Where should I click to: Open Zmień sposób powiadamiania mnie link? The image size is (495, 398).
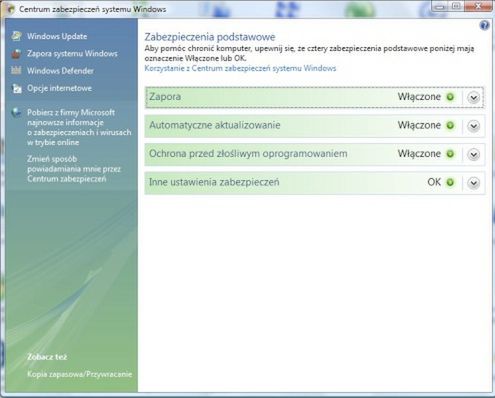tap(74, 169)
